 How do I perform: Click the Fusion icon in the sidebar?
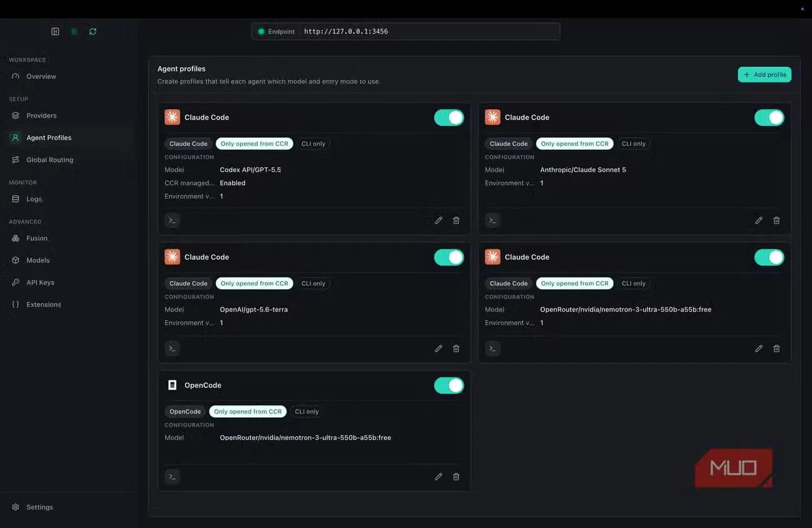pyautogui.click(x=16, y=238)
